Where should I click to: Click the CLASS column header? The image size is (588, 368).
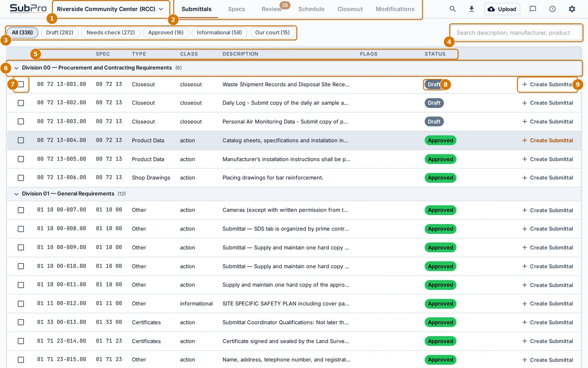[189, 54]
